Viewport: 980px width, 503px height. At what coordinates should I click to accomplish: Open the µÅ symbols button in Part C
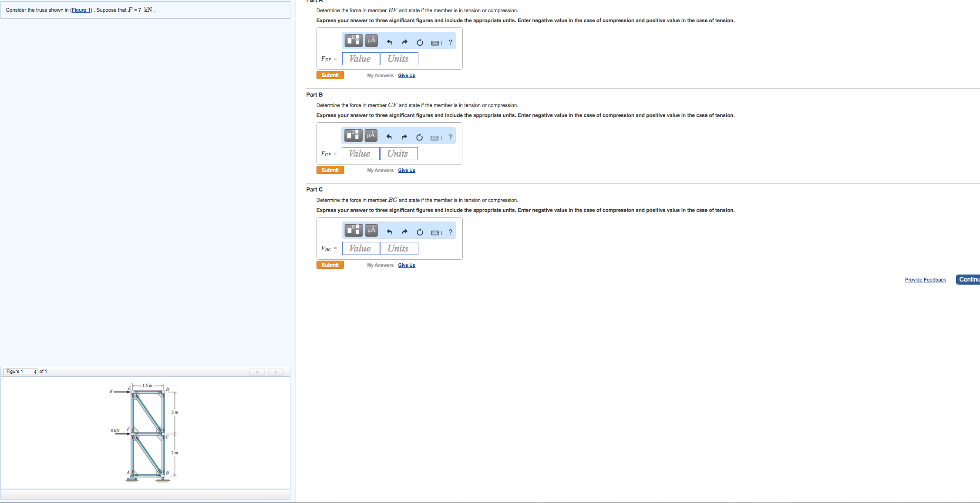[371, 230]
